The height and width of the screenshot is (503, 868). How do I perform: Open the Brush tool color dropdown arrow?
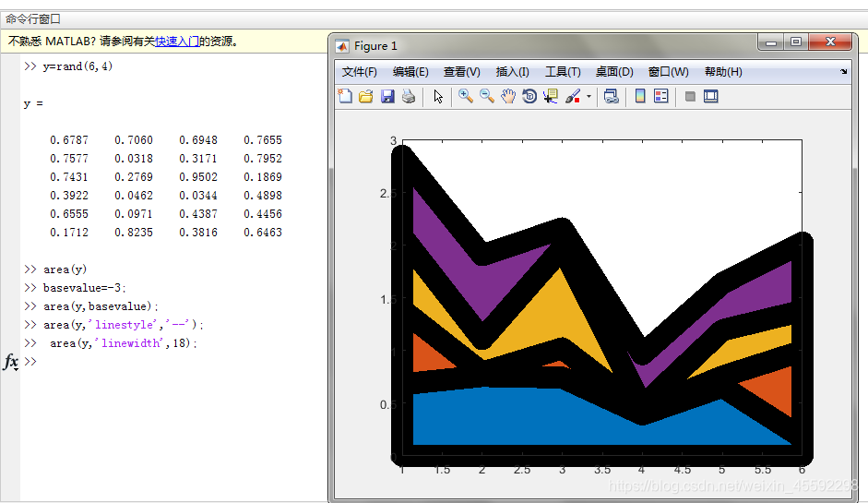pos(589,97)
